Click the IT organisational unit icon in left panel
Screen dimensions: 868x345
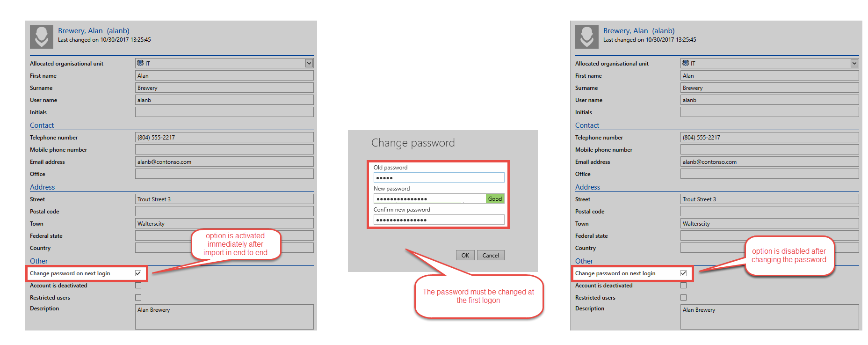coord(140,63)
